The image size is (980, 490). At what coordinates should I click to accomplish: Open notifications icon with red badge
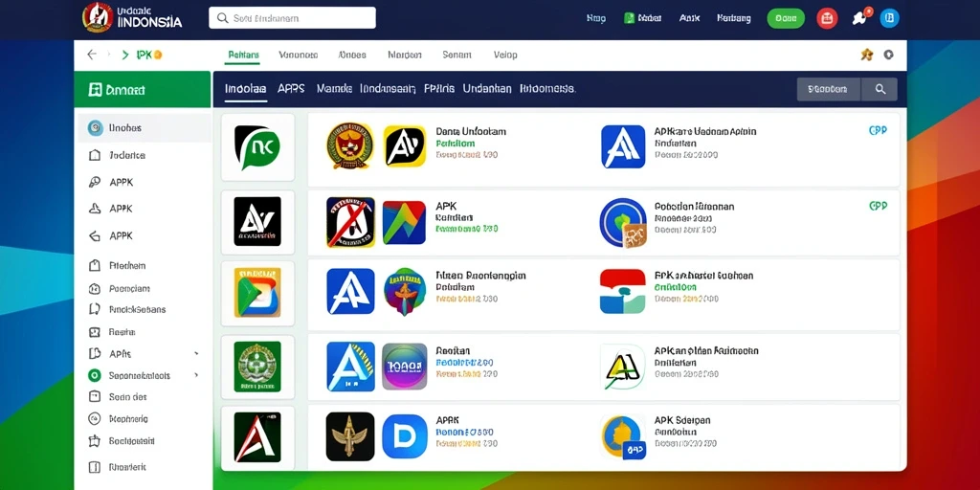(x=860, y=17)
